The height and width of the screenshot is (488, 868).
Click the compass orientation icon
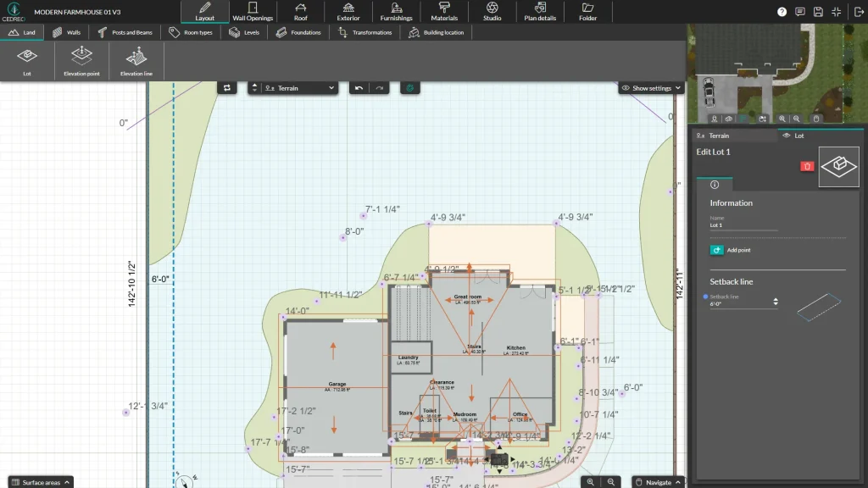185,481
